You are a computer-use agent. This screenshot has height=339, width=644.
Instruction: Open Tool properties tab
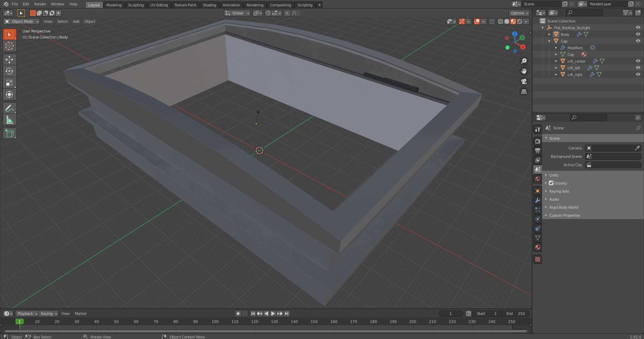[x=538, y=129]
